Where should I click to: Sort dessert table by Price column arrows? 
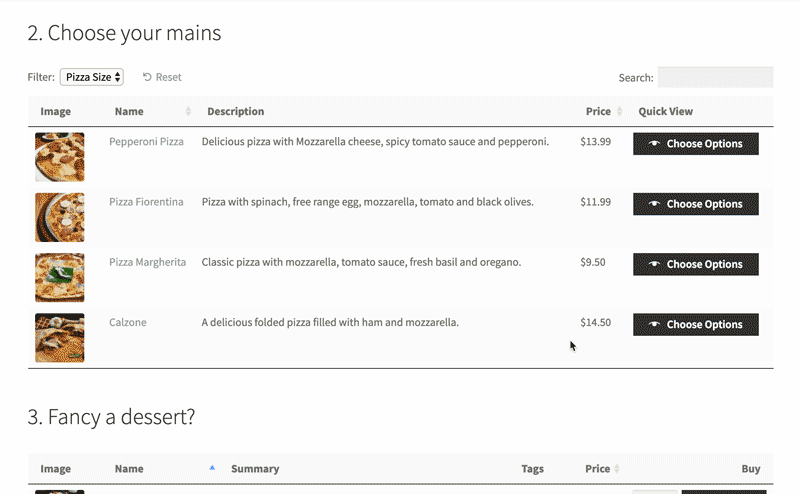point(617,468)
